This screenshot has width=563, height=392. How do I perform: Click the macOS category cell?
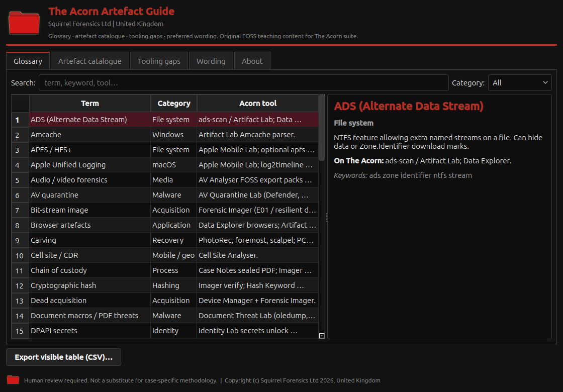point(174,165)
